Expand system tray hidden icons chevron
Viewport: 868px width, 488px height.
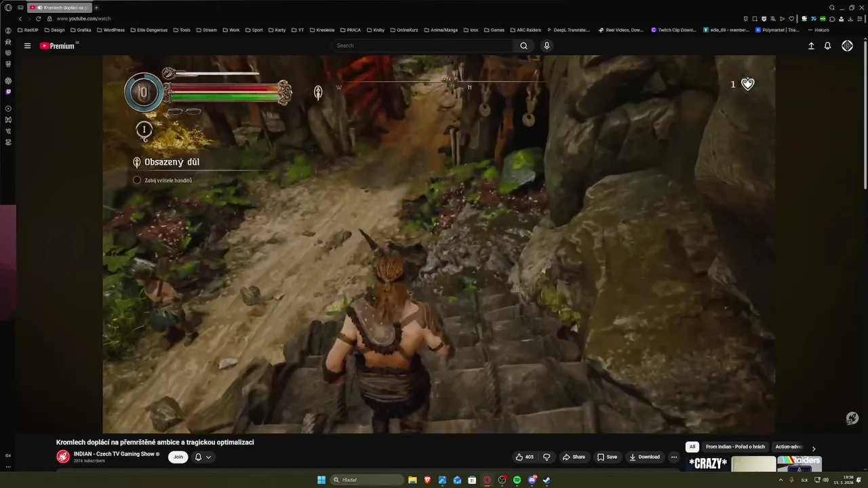coord(781,480)
